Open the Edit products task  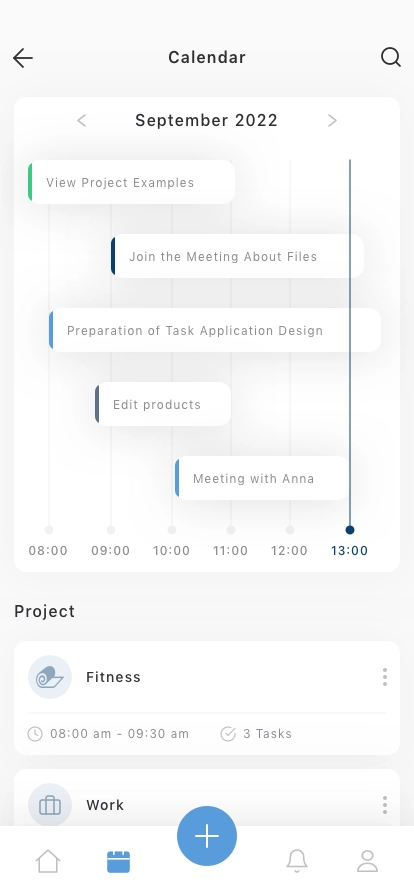(x=163, y=404)
